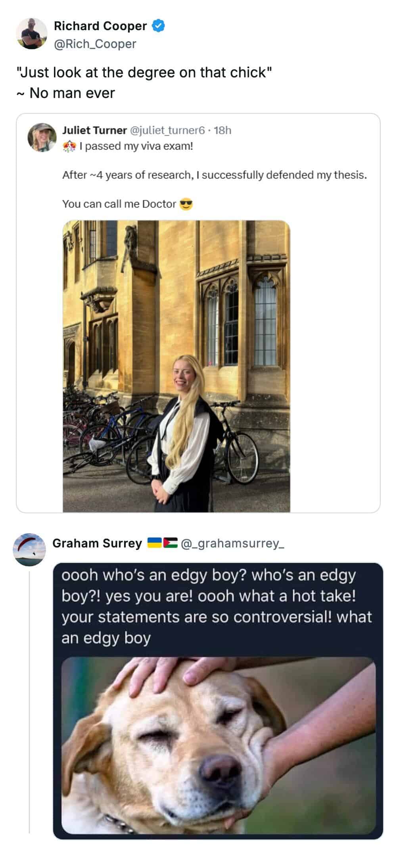Click Graham Surrey display name

[97, 543]
